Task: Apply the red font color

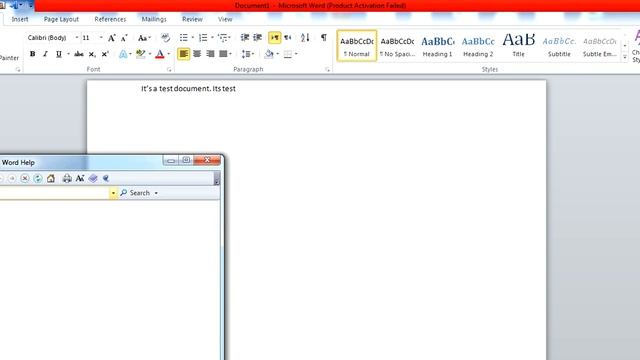Action: (x=160, y=54)
